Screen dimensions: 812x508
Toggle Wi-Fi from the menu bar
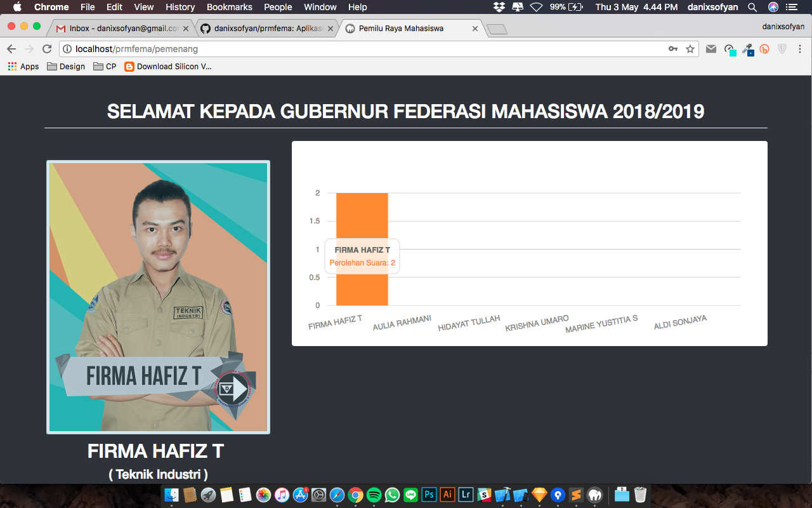[537, 7]
